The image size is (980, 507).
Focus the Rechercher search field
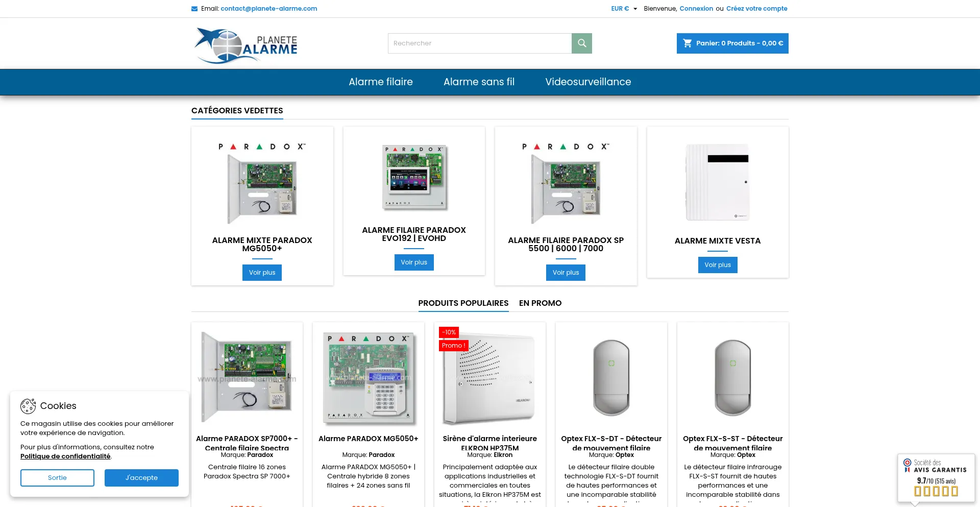479,43
